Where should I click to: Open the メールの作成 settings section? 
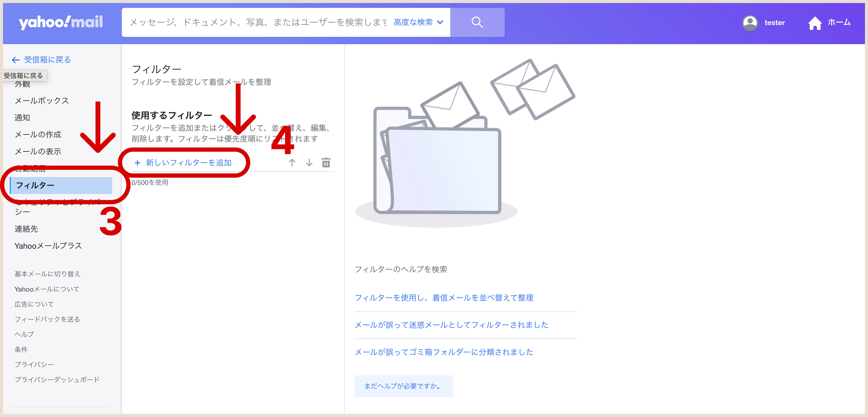click(38, 134)
